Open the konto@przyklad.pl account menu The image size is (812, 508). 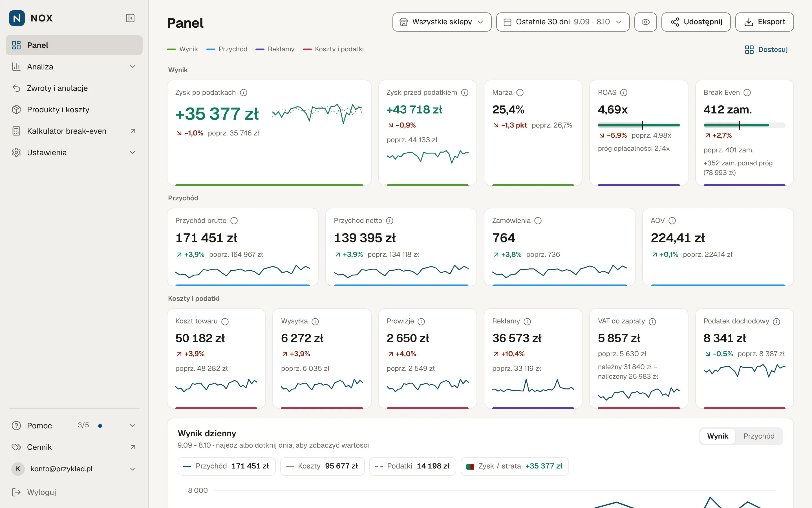pyautogui.click(x=74, y=469)
